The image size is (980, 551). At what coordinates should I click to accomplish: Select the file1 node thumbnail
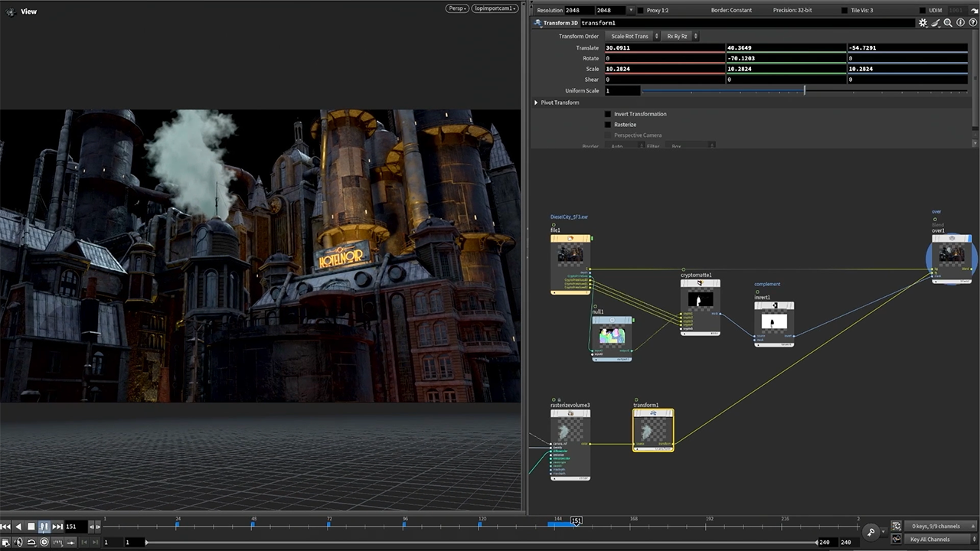point(570,254)
